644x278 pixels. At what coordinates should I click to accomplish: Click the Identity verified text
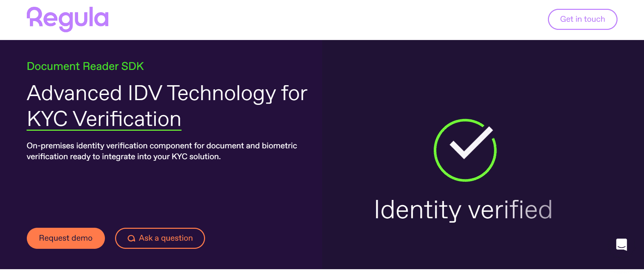click(x=463, y=210)
